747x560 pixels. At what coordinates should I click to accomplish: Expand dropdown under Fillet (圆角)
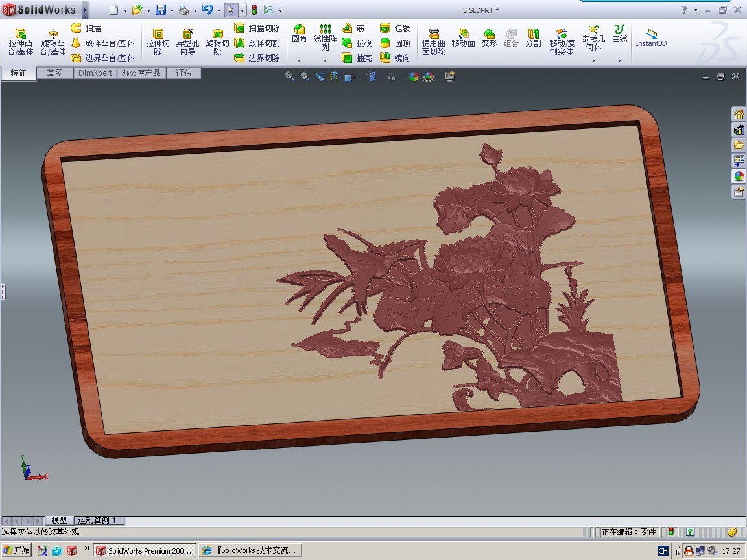[299, 60]
